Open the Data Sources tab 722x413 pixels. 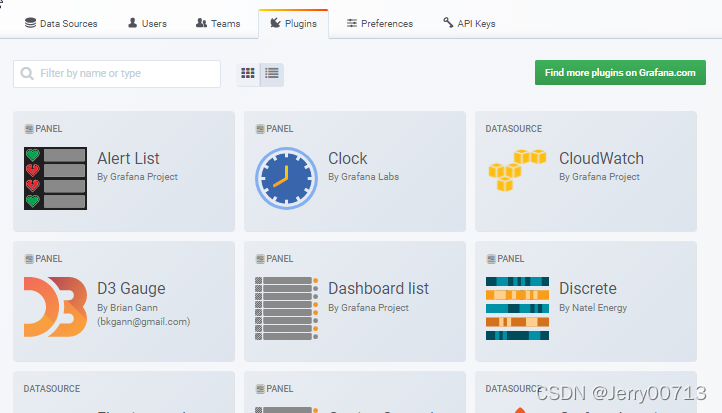click(61, 23)
